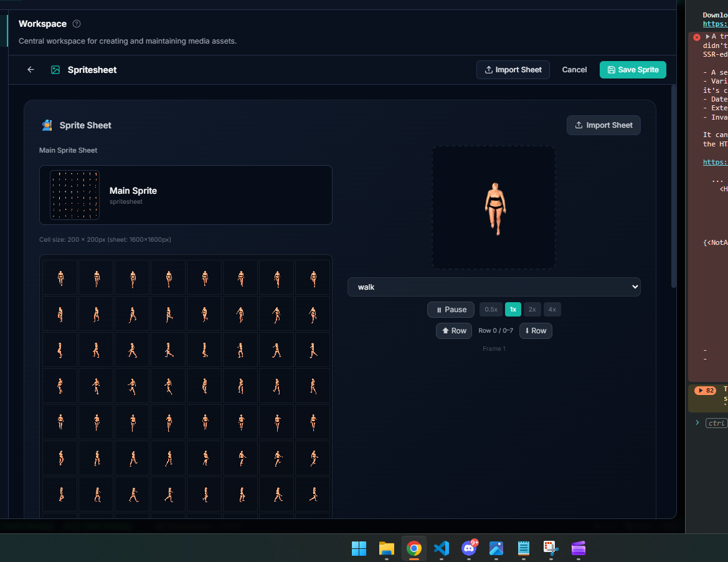Screen dimensions: 728x562
Task: Click the 82 warnings badge in console
Action: [x=705, y=391]
